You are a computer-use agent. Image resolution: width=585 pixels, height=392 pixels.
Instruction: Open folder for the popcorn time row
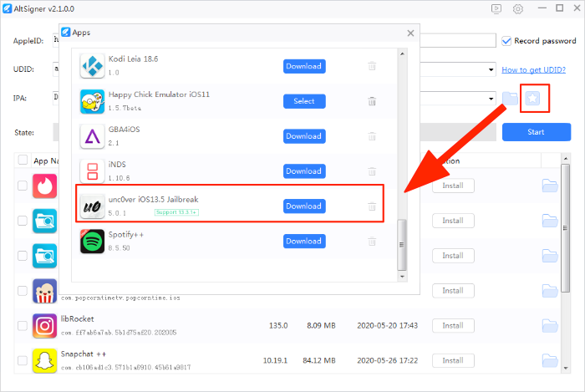(x=550, y=291)
